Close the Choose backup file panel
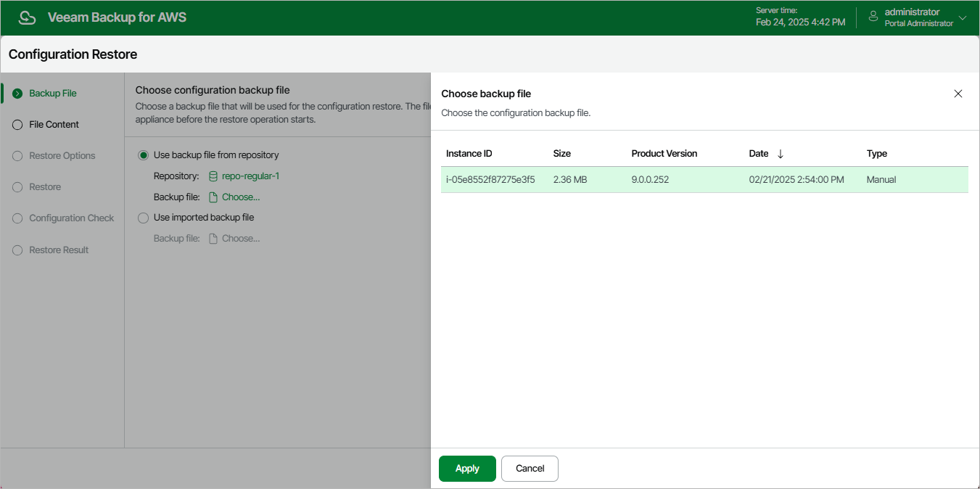 pos(958,94)
